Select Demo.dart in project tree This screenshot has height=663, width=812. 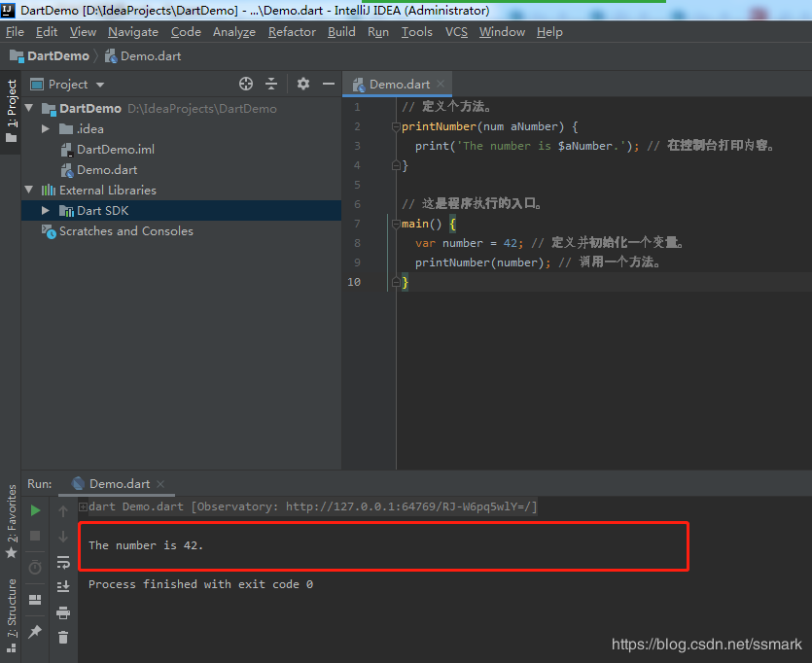point(107,170)
